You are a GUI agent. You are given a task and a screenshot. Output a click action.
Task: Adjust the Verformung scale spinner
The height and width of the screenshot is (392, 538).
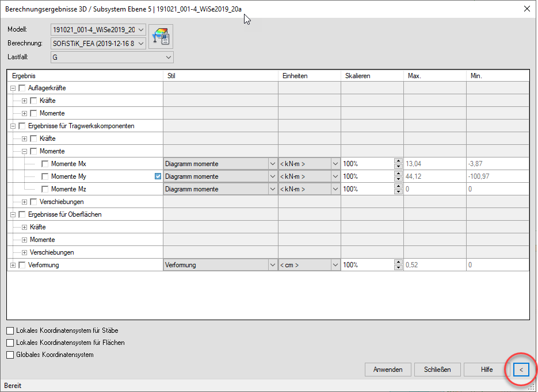coord(398,265)
